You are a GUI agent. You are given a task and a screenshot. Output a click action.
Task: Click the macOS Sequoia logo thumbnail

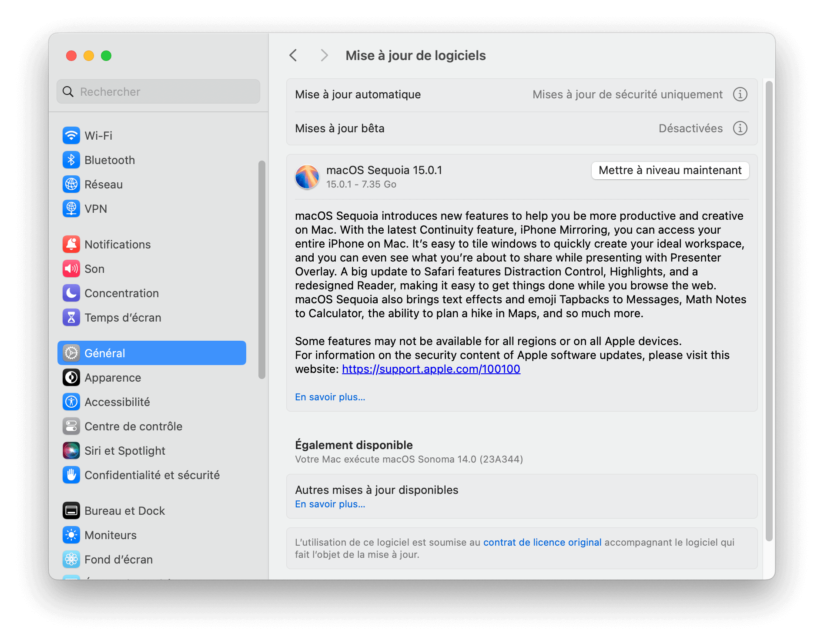click(x=307, y=177)
